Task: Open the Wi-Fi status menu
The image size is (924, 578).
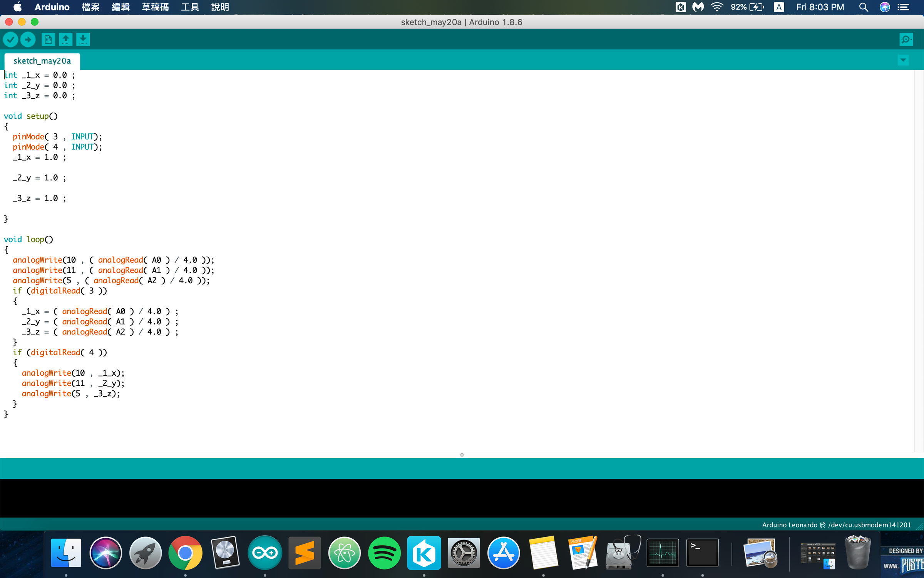Action: click(716, 7)
